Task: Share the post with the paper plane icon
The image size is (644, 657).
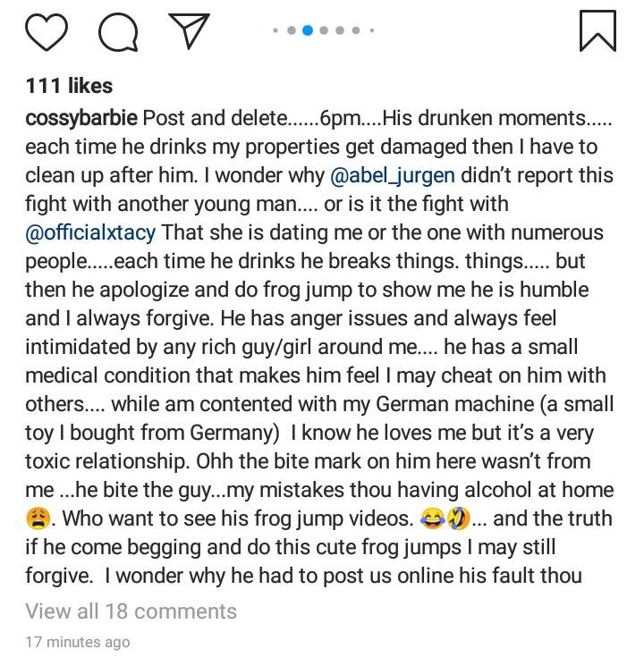Action: [189, 30]
